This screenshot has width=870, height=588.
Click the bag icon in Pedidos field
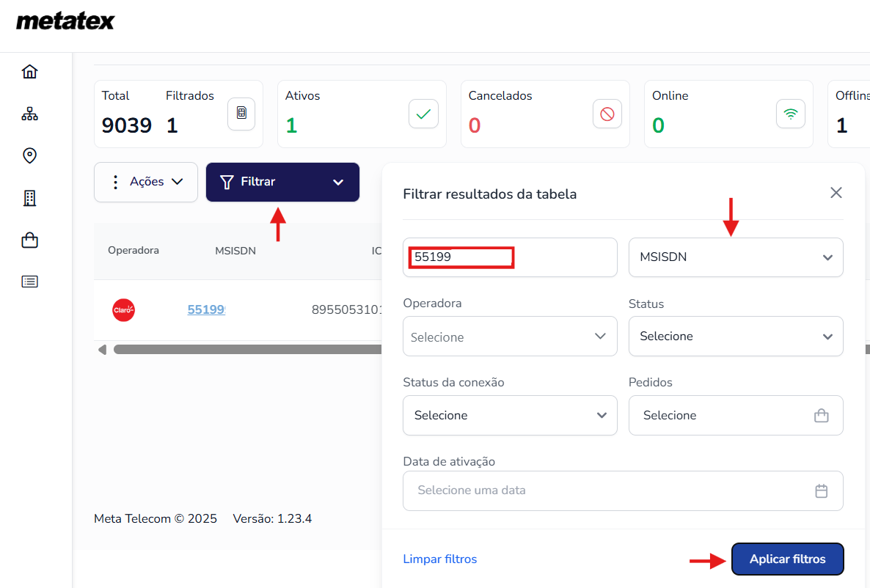tap(821, 416)
